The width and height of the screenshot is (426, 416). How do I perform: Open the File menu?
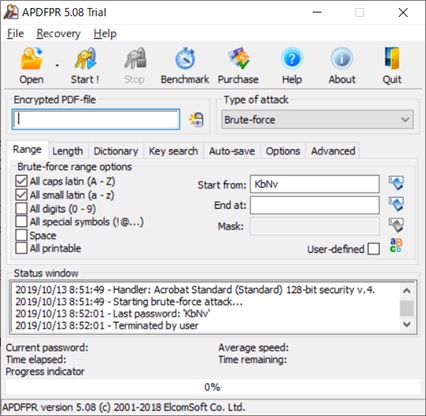[16, 34]
